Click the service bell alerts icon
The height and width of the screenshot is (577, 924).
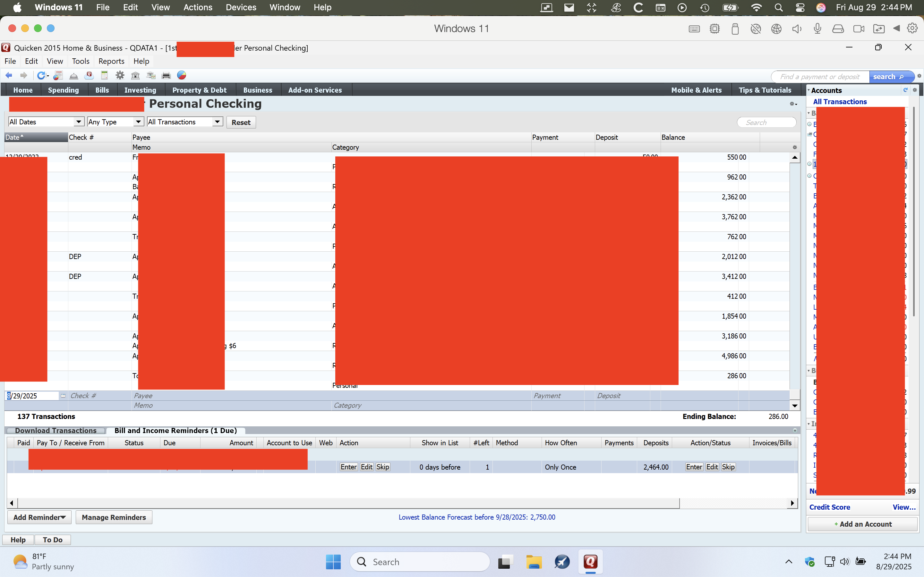click(74, 76)
